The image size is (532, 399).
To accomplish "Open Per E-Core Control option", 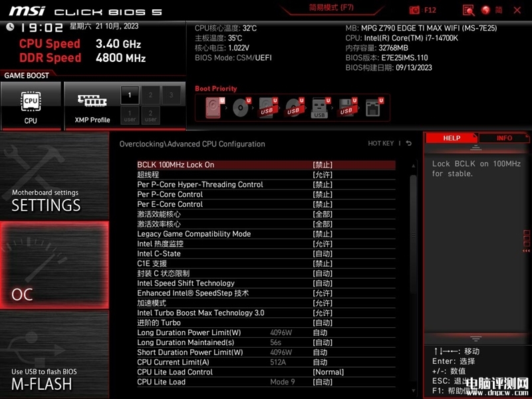I will tap(266, 204).
